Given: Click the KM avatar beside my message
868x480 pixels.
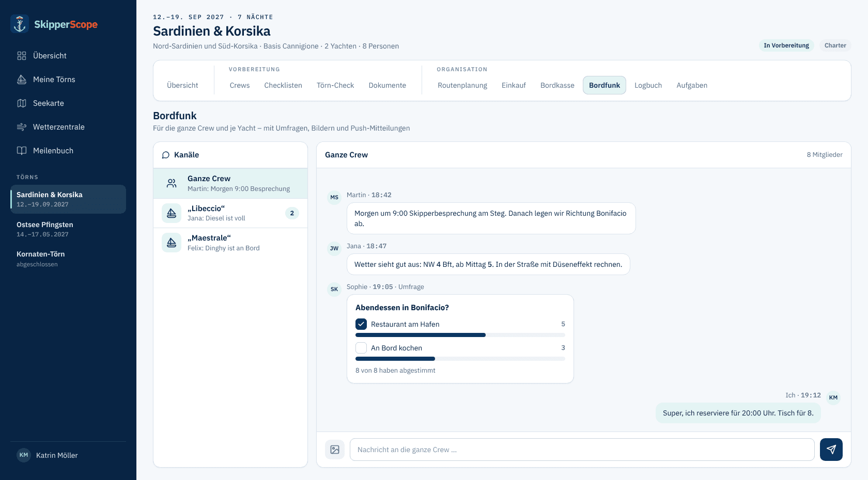Looking at the screenshot, I should pos(833,397).
